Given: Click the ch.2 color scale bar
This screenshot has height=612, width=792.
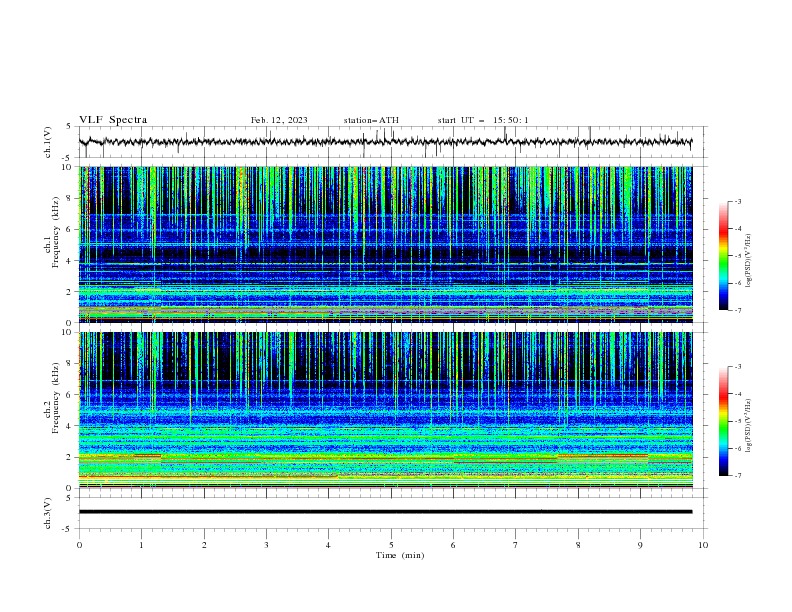Looking at the screenshot, I should coord(723,421).
